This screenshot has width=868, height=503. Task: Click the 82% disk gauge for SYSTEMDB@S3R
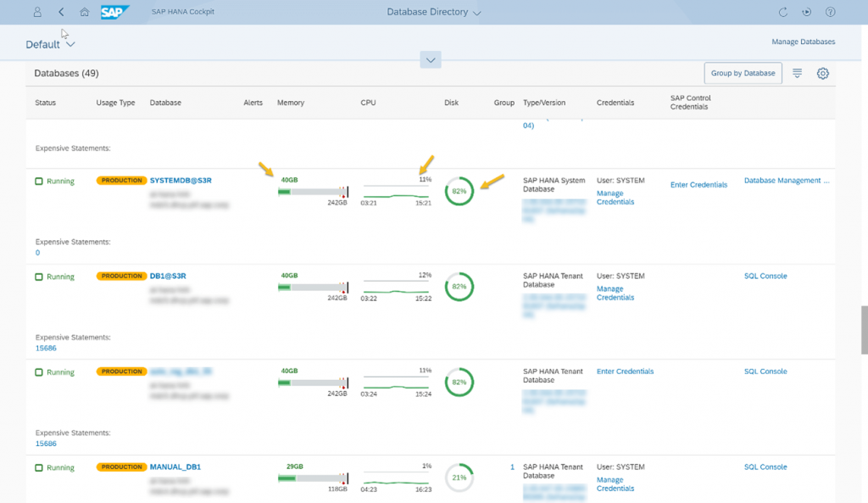[459, 191]
